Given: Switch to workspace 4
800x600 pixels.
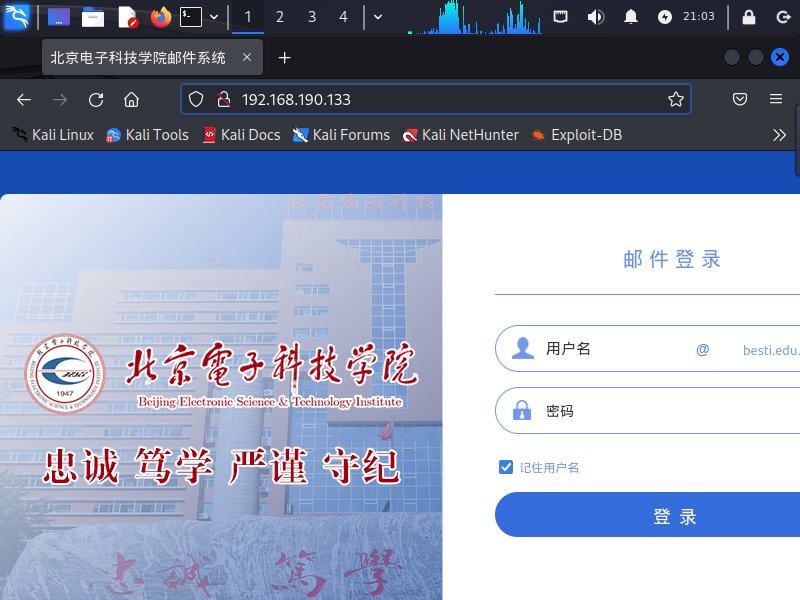Looking at the screenshot, I should tap(343, 17).
